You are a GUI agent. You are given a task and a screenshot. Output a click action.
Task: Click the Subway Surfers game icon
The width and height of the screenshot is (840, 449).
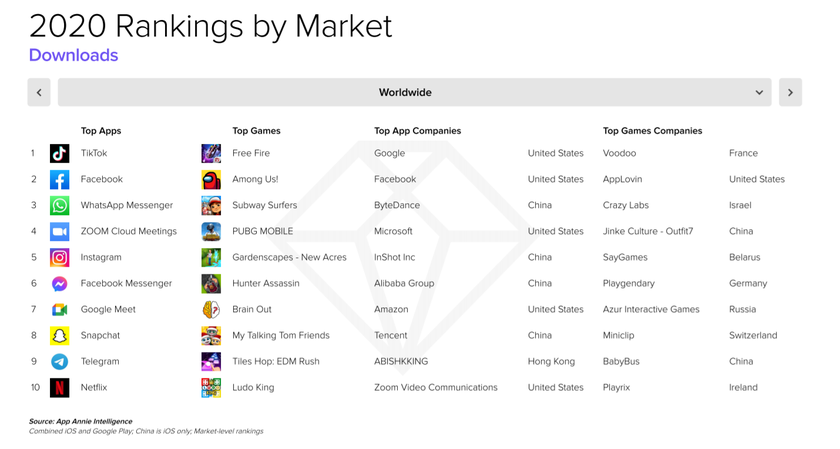(x=211, y=206)
